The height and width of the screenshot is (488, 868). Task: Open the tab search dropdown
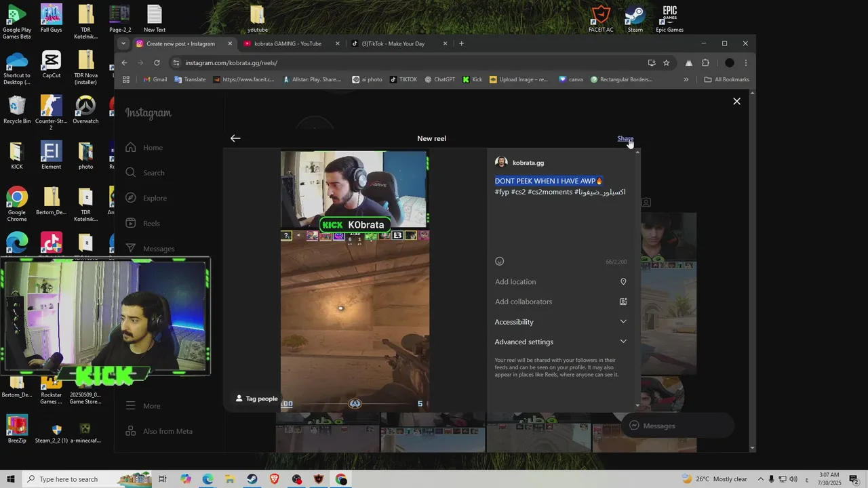(123, 43)
